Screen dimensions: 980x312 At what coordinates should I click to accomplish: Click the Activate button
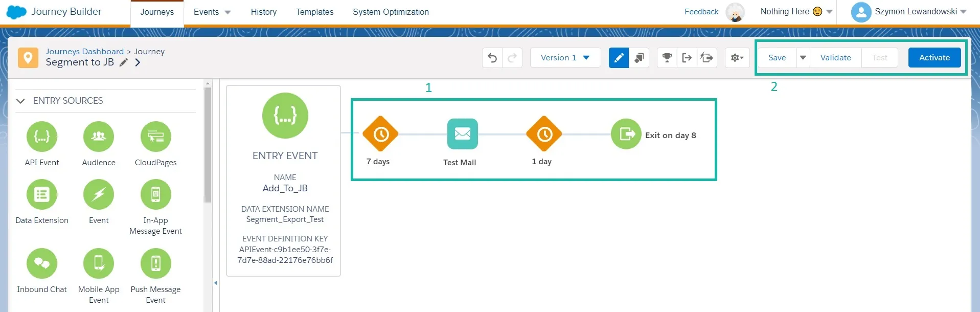click(934, 58)
